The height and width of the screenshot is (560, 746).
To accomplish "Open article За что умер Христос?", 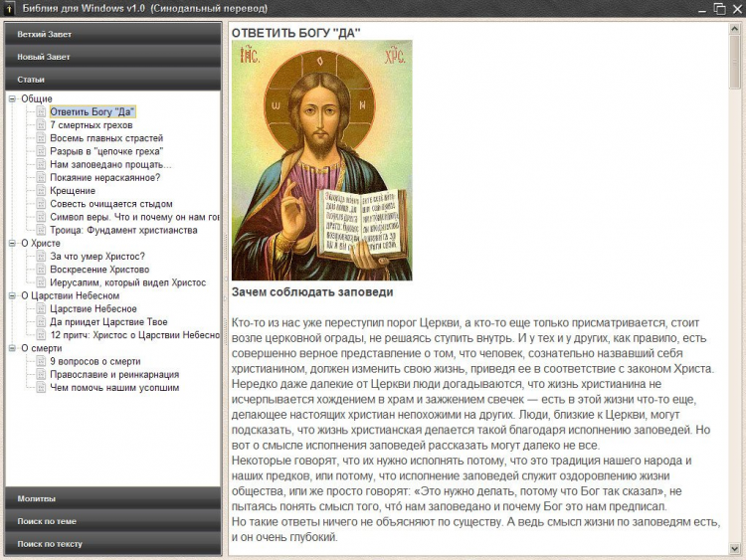I will [97, 257].
